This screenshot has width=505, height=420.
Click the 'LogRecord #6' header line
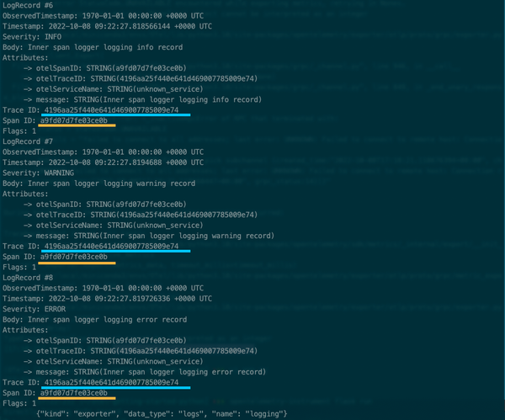click(x=28, y=6)
